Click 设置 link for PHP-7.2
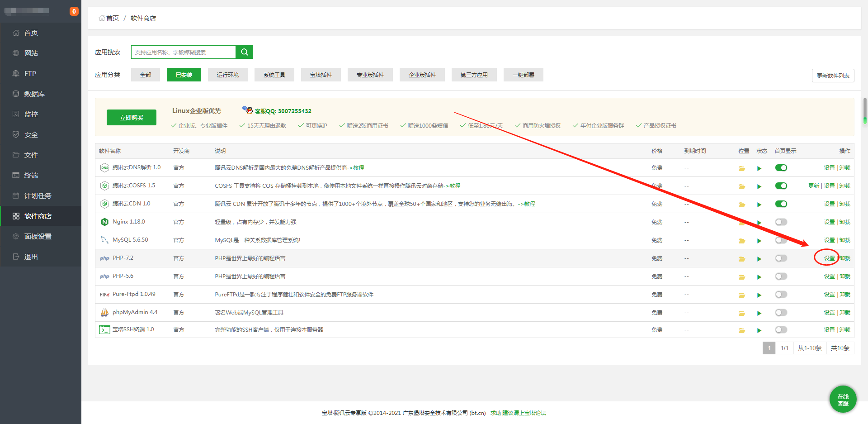This screenshot has width=868, height=424. (x=829, y=258)
